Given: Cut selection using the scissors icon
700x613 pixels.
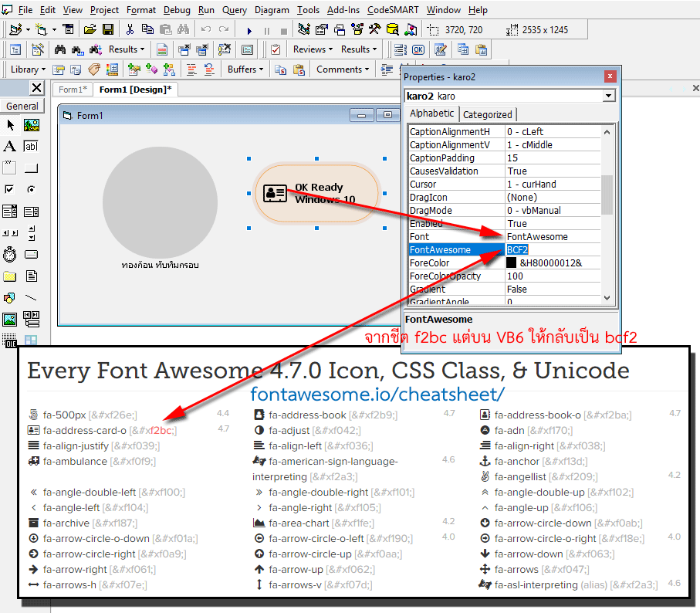Looking at the screenshot, I should point(130,29).
